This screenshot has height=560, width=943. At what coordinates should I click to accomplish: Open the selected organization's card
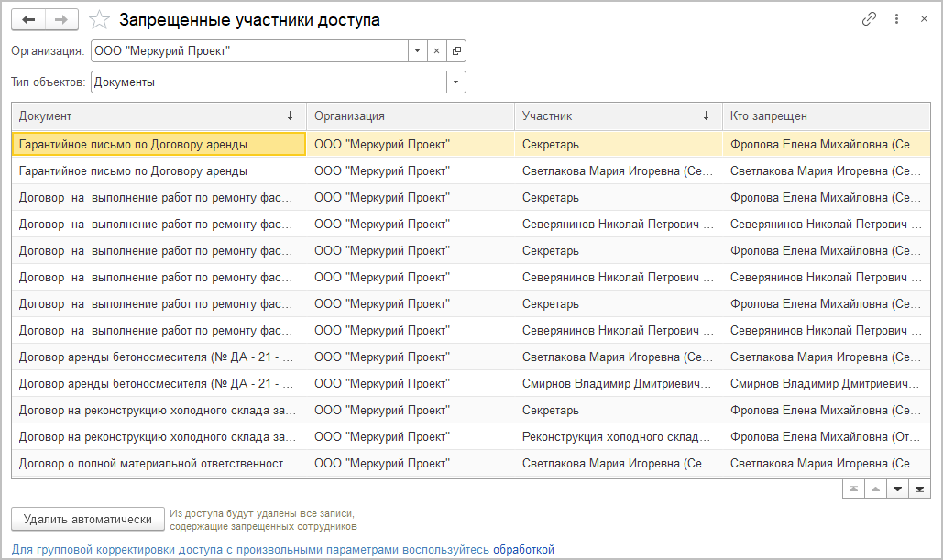tap(456, 51)
